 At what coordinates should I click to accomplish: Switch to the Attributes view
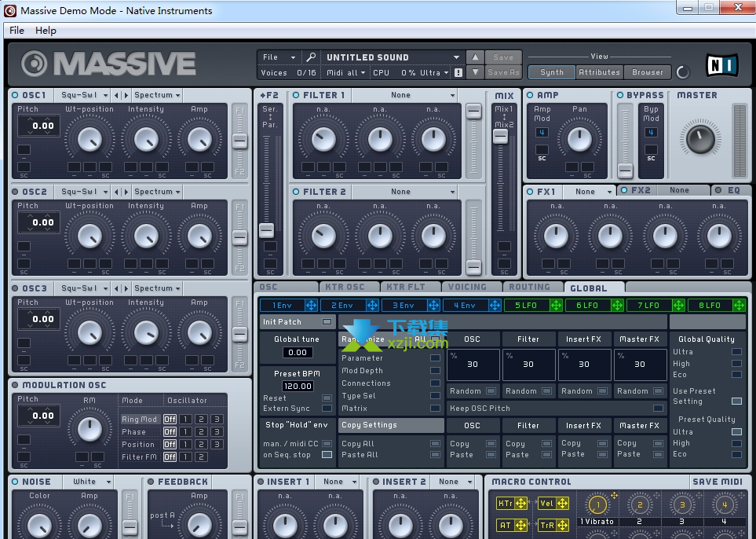click(x=599, y=72)
